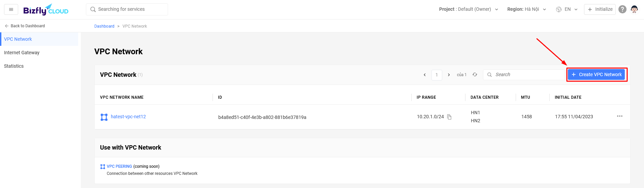Open the EN language dropdown
This screenshot has height=188, width=644.
coord(567,9)
